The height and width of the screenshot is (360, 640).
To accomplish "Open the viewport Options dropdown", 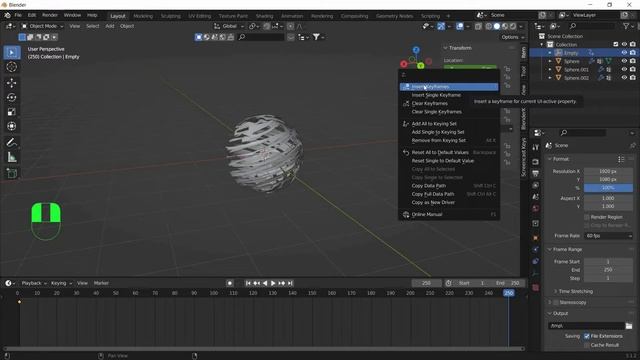I will pos(513,37).
